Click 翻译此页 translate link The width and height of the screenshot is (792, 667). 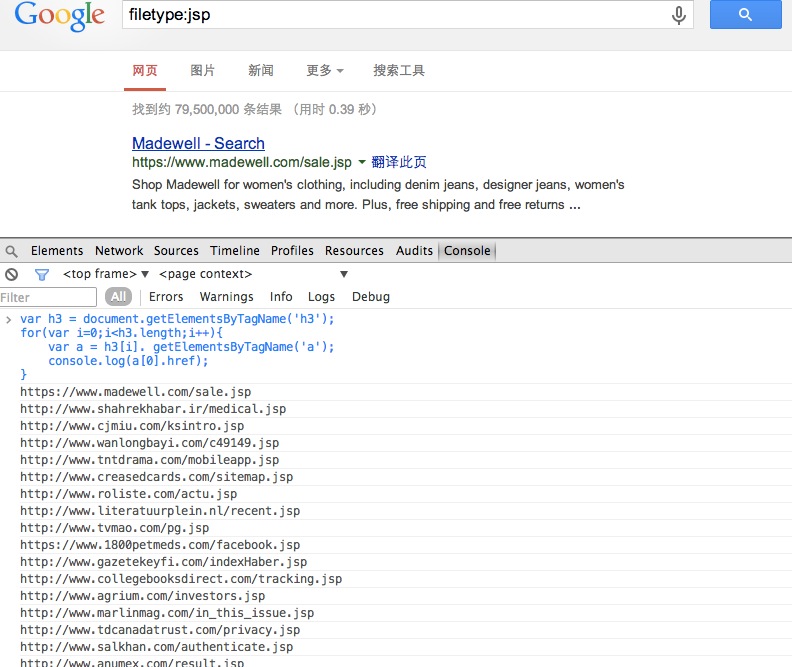(399, 162)
